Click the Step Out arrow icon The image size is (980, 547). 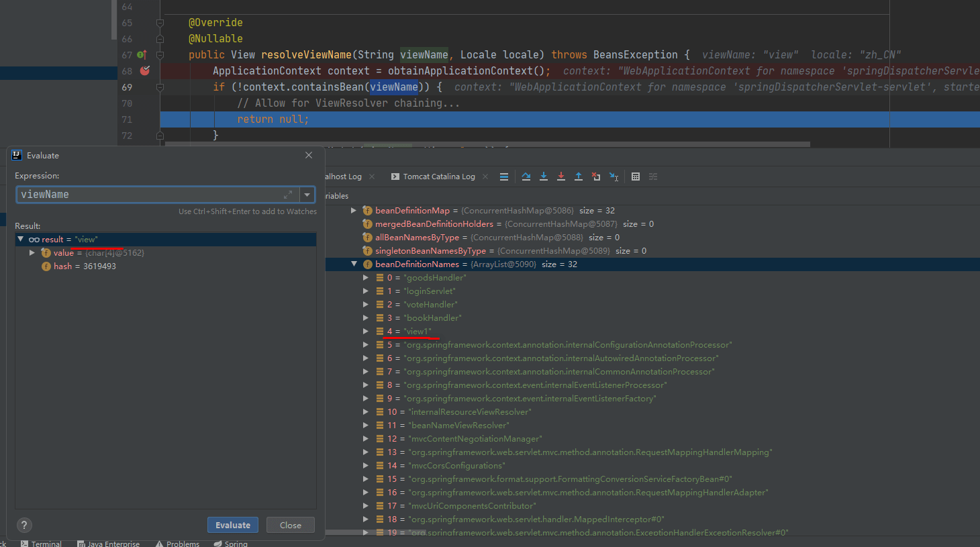(579, 177)
